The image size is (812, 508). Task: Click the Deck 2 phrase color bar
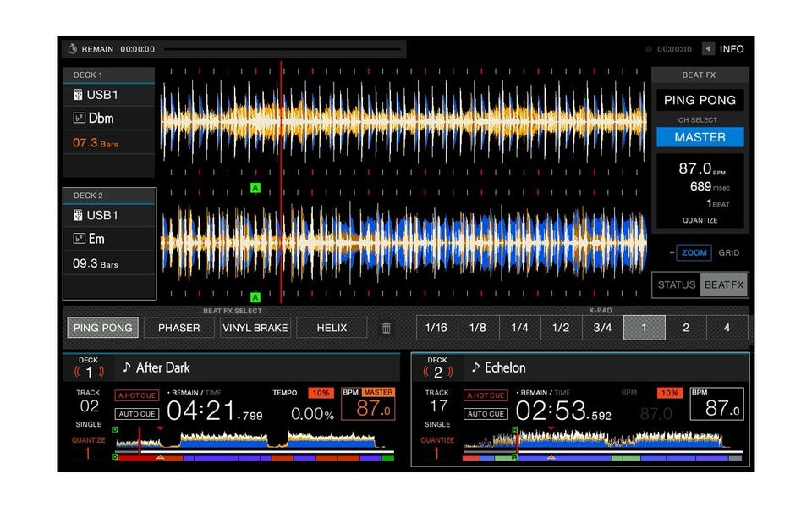click(603, 458)
